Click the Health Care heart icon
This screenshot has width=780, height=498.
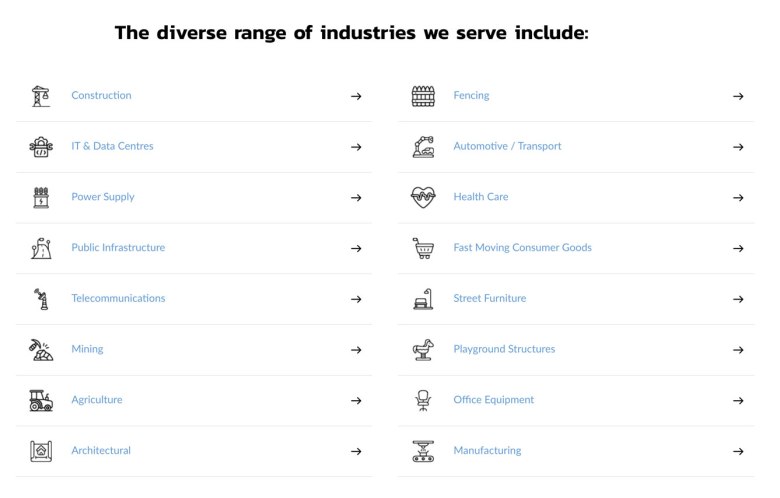pos(423,197)
